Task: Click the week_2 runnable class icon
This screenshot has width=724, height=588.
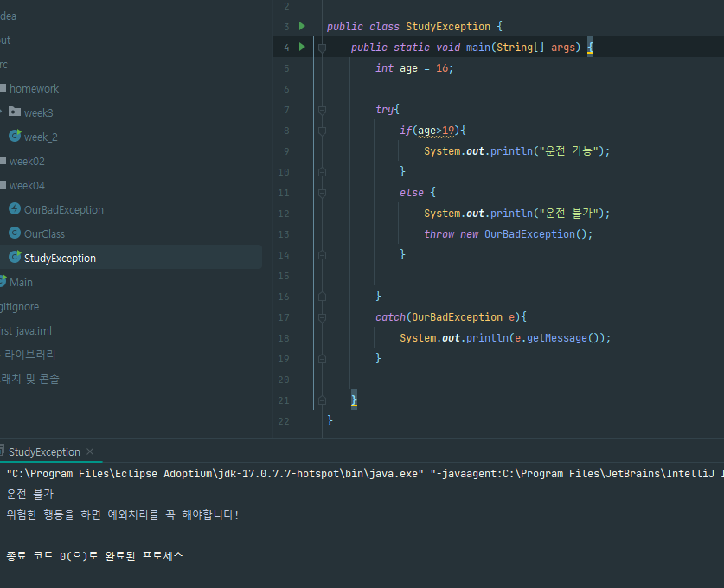Action: 15,136
